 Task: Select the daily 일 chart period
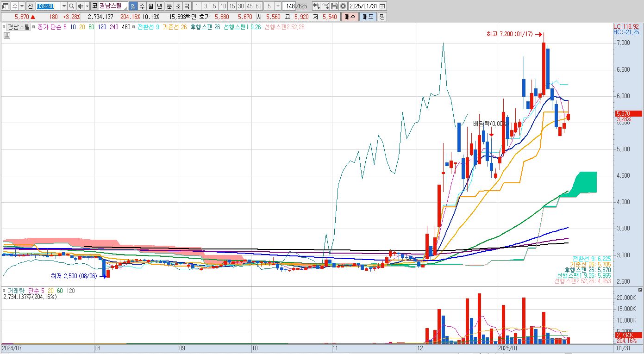point(133,6)
